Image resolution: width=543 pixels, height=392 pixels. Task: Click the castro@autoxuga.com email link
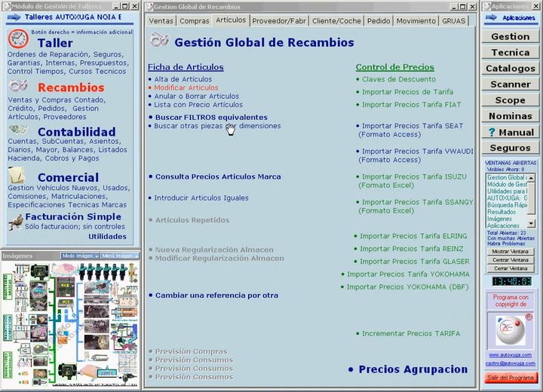pos(510,363)
